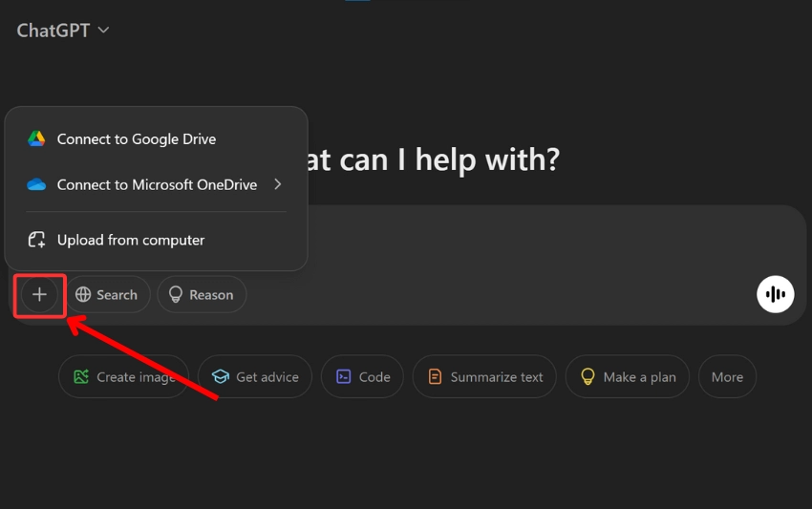
Task: Click the ChatGPT title text
Action: coord(53,31)
